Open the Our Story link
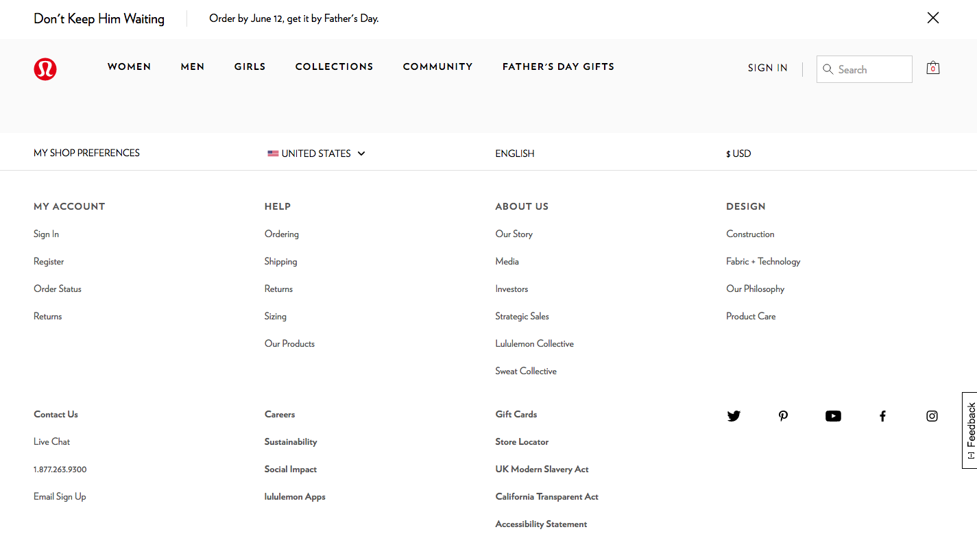 (514, 234)
